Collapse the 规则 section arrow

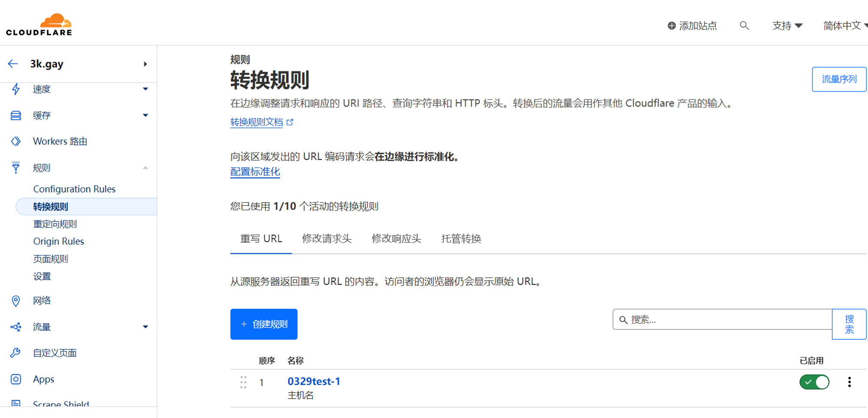(x=145, y=168)
